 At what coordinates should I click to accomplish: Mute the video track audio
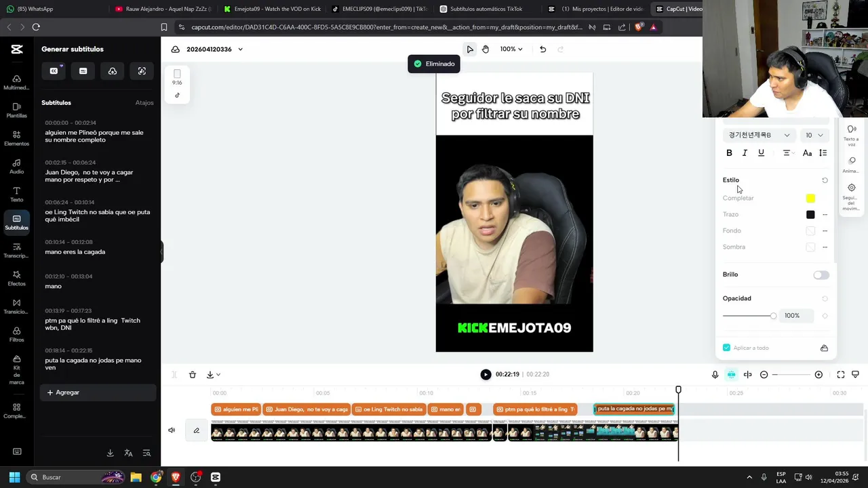(172, 430)
